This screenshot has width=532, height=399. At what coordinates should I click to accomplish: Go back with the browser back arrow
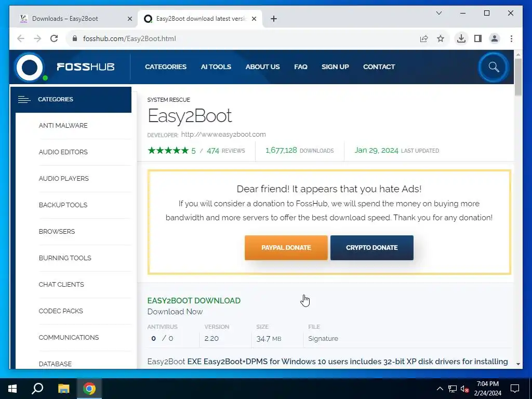(21, 38)
